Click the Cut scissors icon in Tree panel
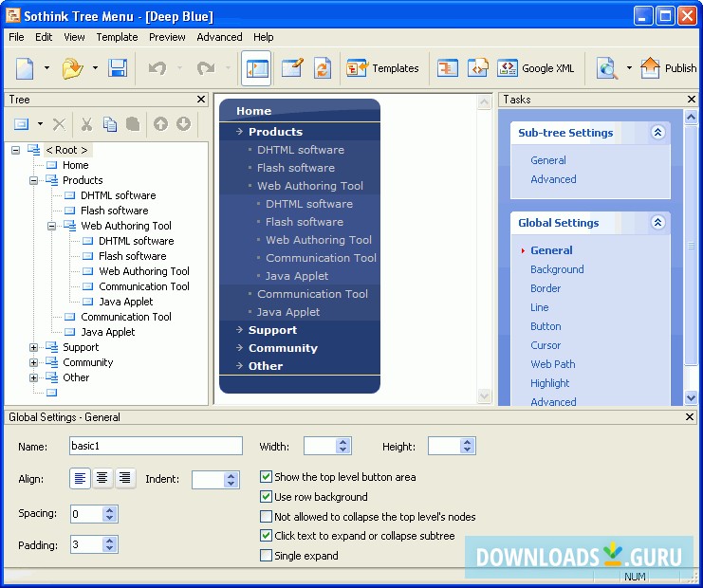703x588 pixels. (x=86, y=124)
